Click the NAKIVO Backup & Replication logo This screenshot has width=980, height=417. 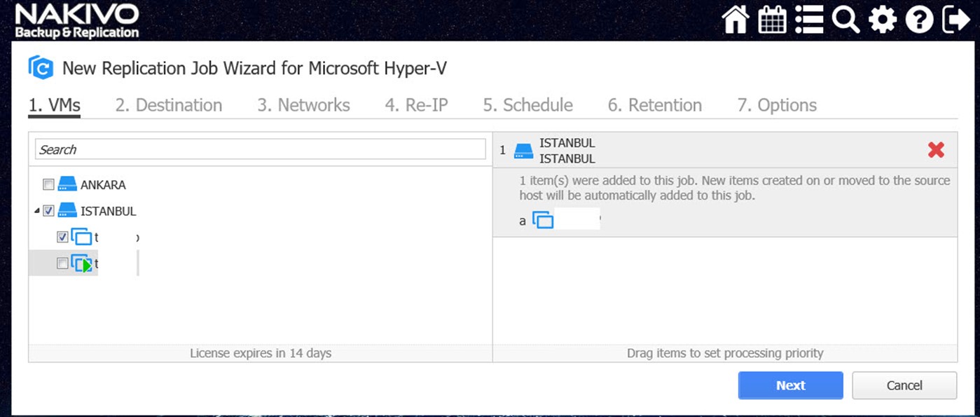click(77, 21)
